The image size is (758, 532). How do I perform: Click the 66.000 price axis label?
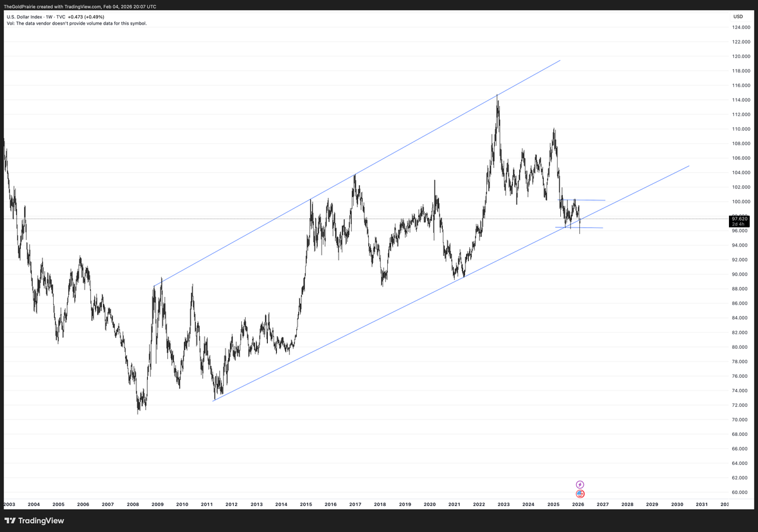pos(740,449)
